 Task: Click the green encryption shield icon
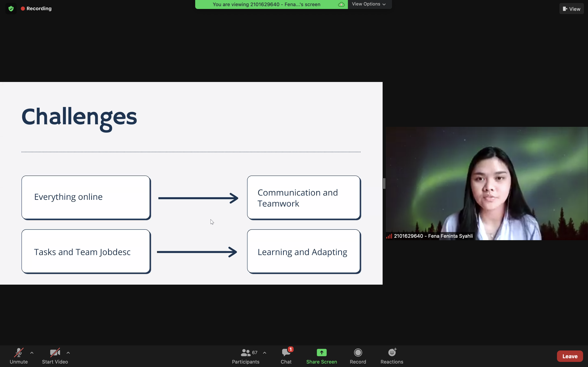11,9
